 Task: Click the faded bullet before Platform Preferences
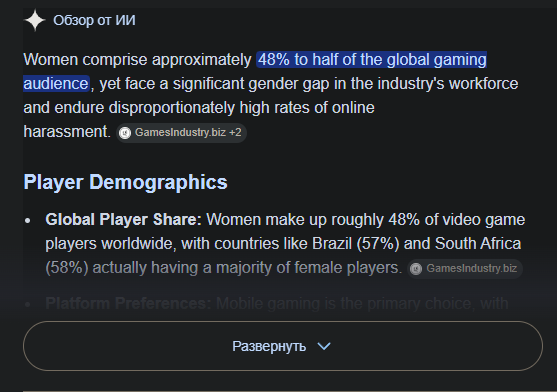click(28, 305)
